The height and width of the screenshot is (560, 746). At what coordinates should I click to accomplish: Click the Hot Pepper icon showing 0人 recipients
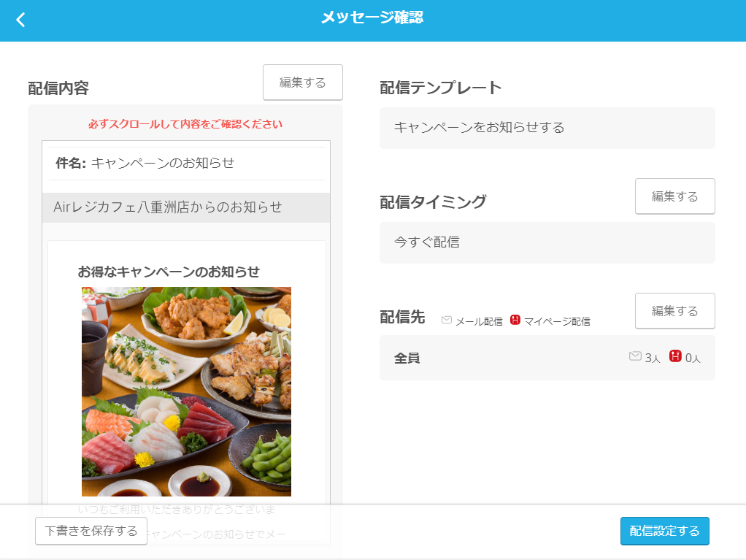pyautogui.click(x=677, y=358)
